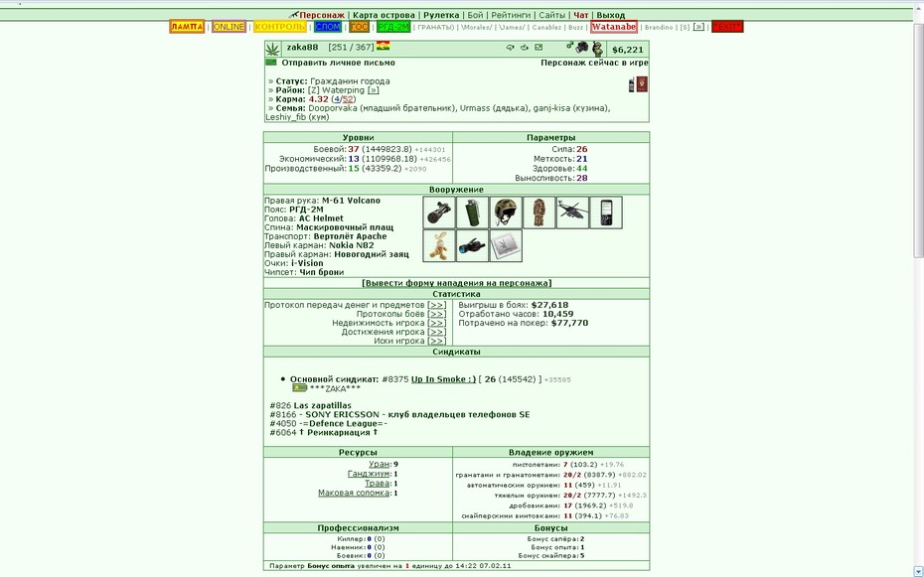This screenshot has height=577, width=924.
Task: Click the AC Helmet icon
Action: point(506,213)
